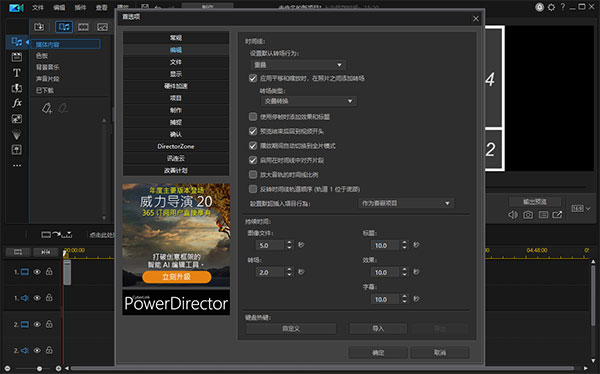Viewport: 600px width, 374px height.
Task: Click timeline zoom slider handle
Action: 39,368
